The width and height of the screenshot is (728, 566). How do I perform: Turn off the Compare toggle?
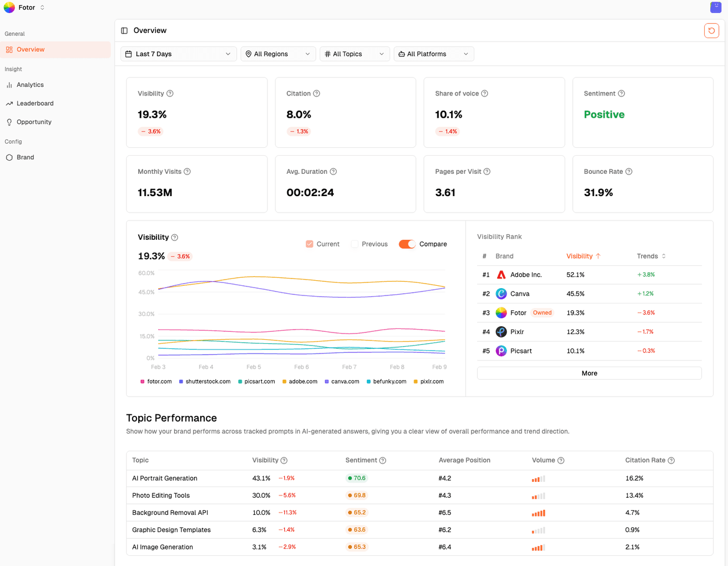pos(407,244)
